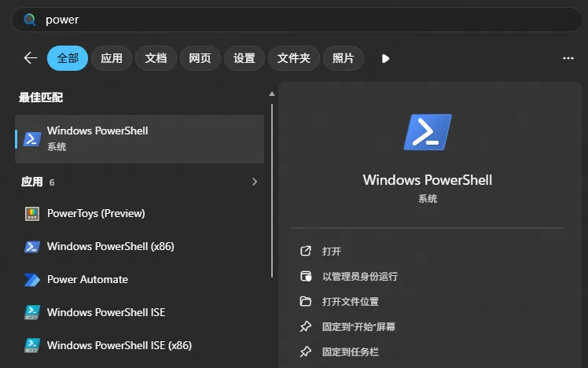
Task: Open PowerToys (Preview) result
Action: 139,213
